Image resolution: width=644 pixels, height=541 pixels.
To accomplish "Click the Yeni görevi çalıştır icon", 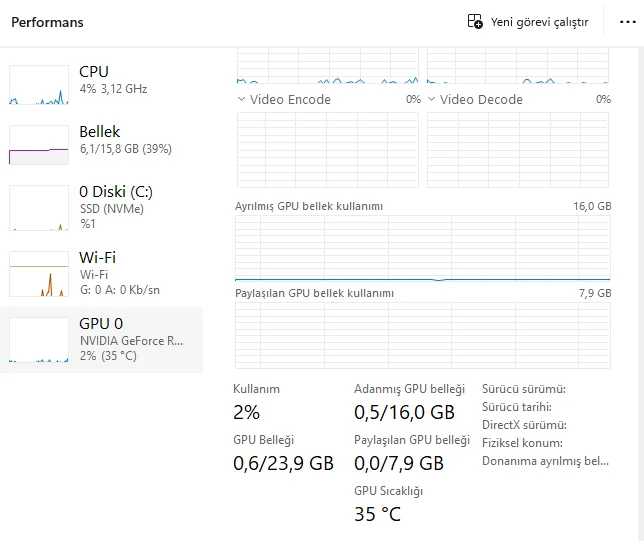I will coord(475,22).
